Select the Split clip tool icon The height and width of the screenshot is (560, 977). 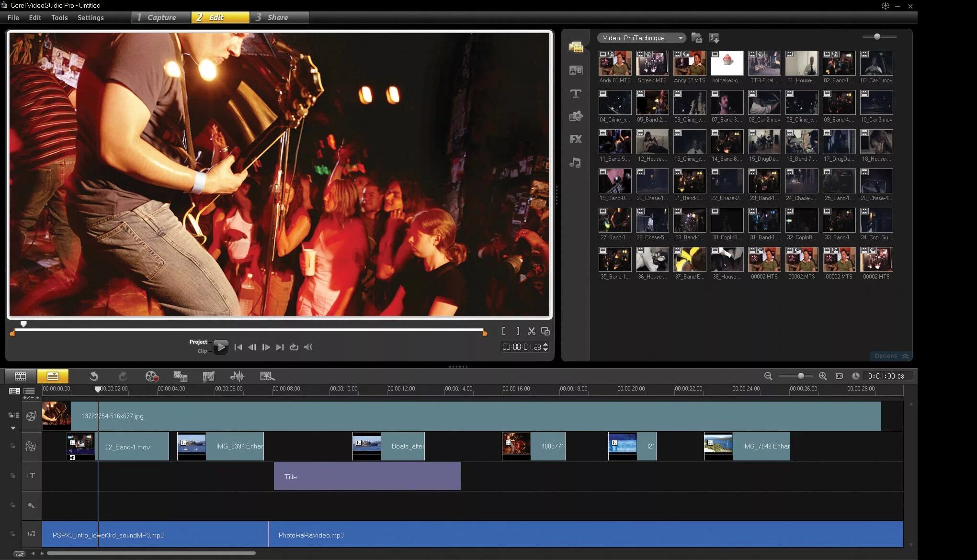pyautogui.click(x=532, y=331)
